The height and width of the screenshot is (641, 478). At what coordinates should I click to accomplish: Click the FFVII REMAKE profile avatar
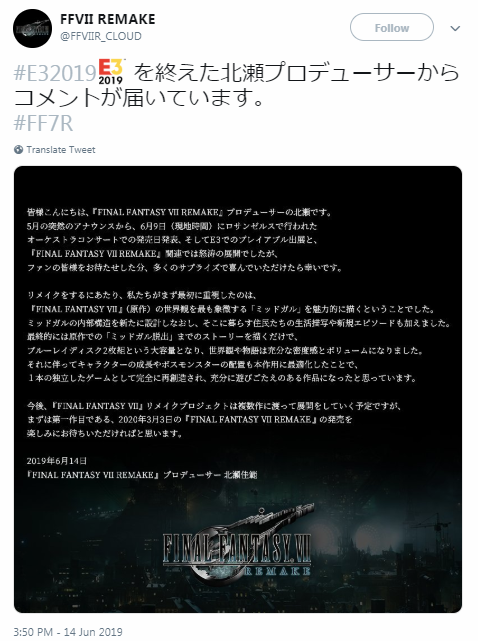[32, 28]
